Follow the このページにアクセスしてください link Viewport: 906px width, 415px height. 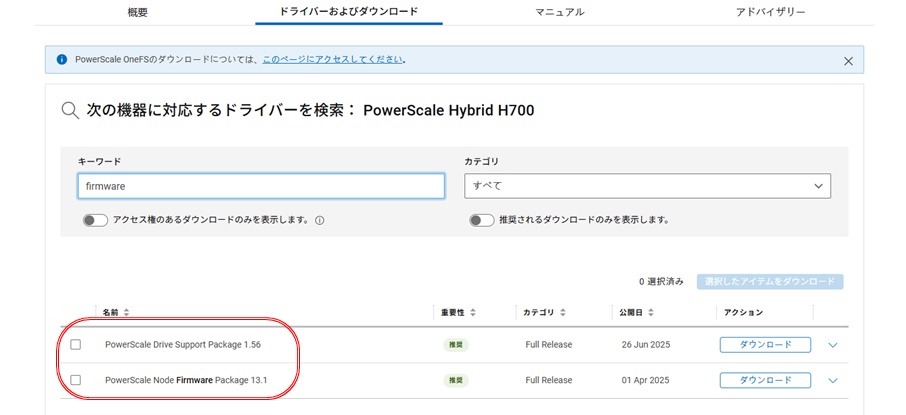point(332,60)
